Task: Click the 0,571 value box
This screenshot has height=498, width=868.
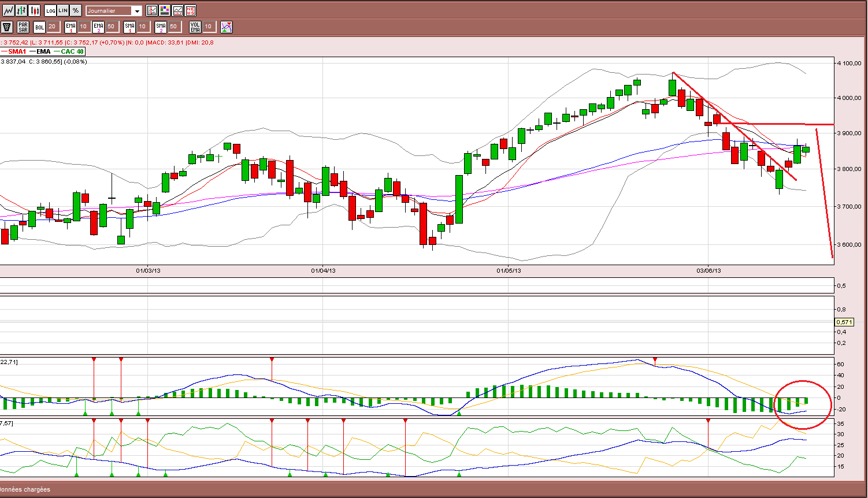Action: pos(844,322)
